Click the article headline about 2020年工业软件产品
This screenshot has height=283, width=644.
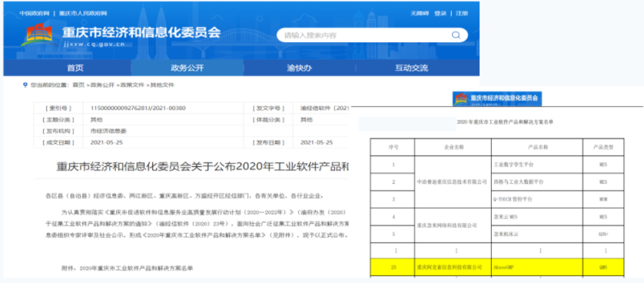(x=202, y=167)
